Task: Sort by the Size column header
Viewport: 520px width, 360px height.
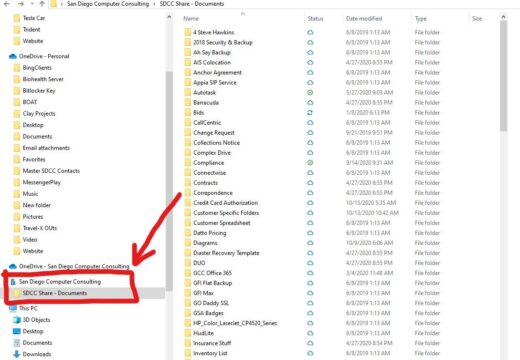Action: pos(477,19)
